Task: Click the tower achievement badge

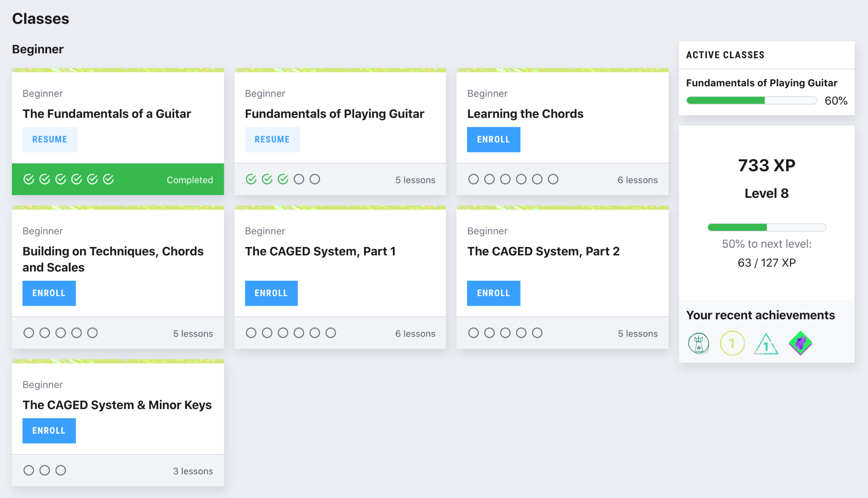Action: (698, 343)
